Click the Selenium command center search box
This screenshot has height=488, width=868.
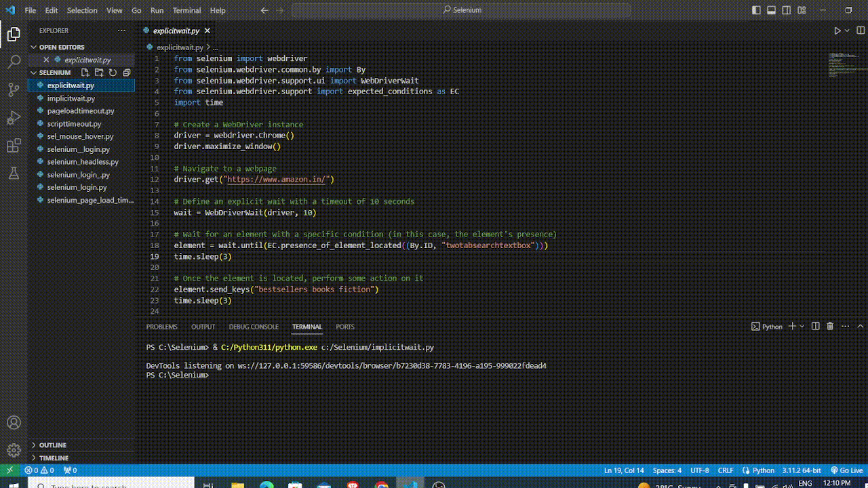click(x=461, y=10)
